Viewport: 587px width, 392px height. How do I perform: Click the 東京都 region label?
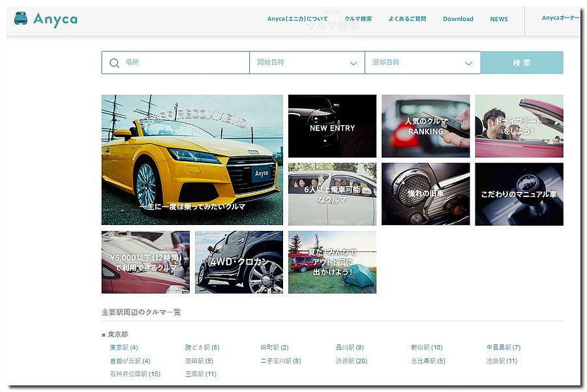tap(117, 334)
